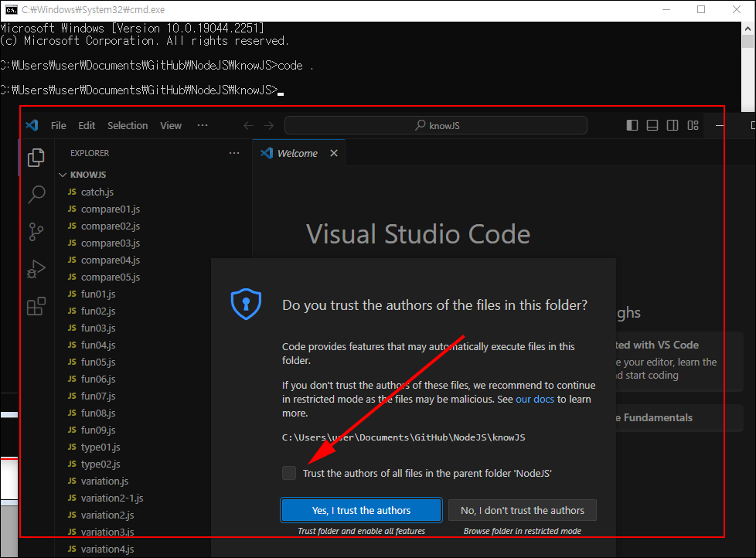The width and height of the screenshot is (756, 558).
Task: Open compare05.js file
Action: (111, 277)
